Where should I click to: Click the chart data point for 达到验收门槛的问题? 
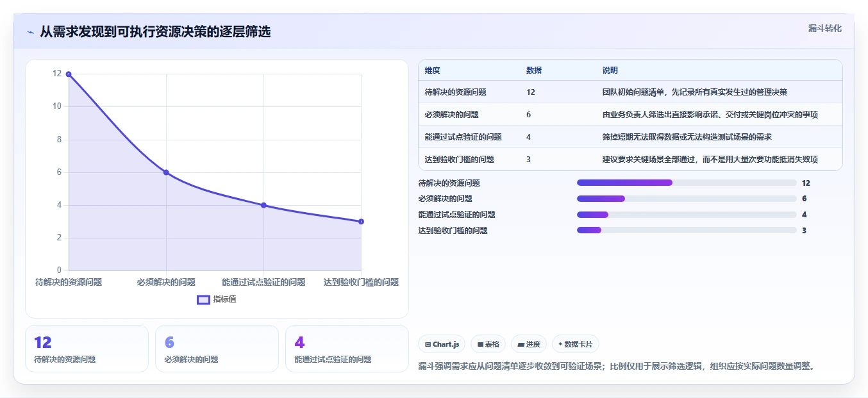pyautogui.click(x=361, y=222)
